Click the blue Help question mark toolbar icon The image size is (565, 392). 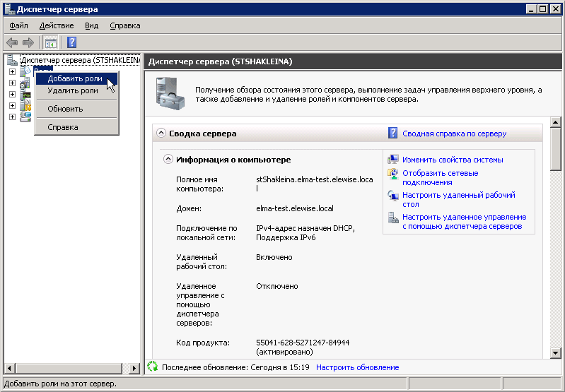click(x=71, y=42)
